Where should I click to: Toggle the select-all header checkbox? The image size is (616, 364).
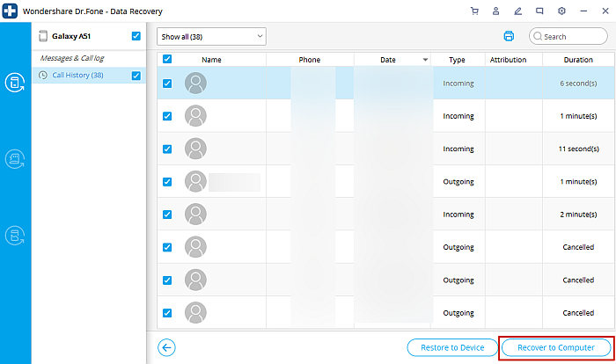pyautogui.click(x=167, y=59)
